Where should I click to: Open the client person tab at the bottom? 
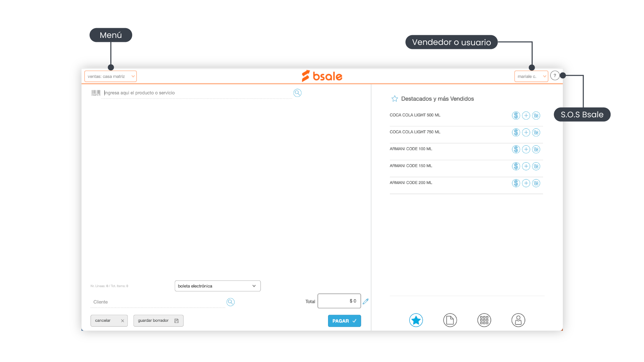[x=518, y=320]
